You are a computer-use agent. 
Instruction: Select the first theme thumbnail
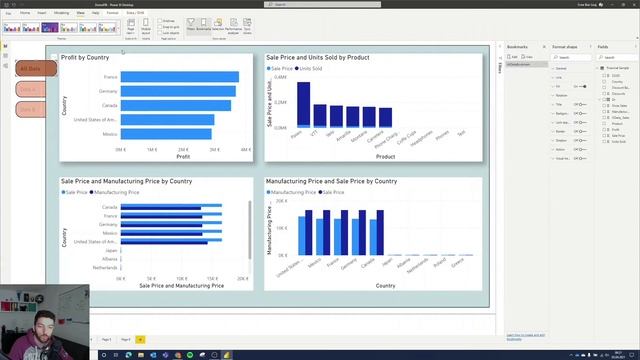pyautogui.click(x=12, y=28)
